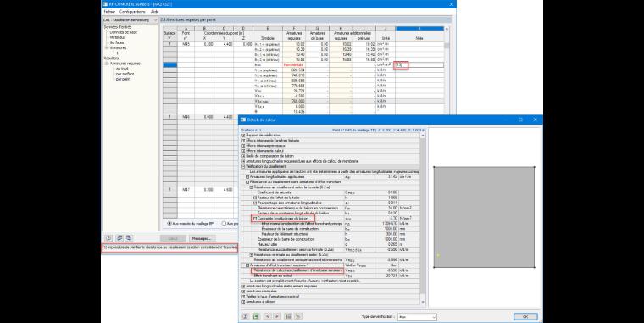The image size is (644, 323).
Task: Expand 'Armatures d'effort tranchant requises ?' row
Action: (247, 265)
